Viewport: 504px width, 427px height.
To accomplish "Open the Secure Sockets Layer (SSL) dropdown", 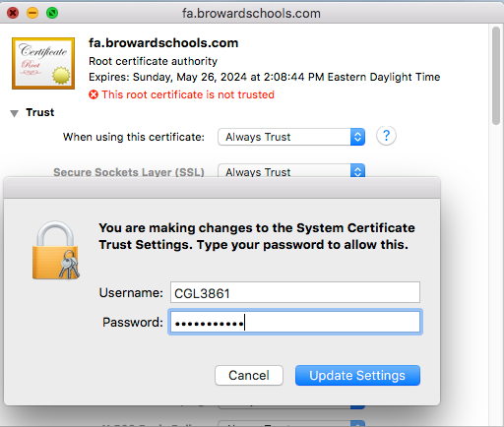I will pos(291,170).
